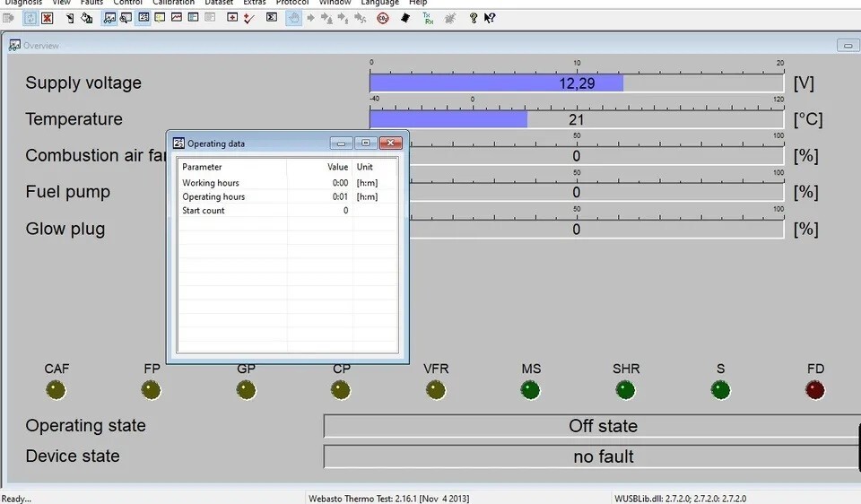
Task: Toggle the FD red indicator lamp
Action: (x=815, y=390)
